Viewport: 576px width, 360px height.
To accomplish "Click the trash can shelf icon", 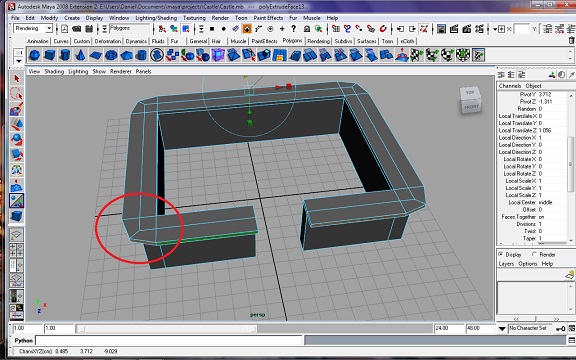I will (571, 41).
